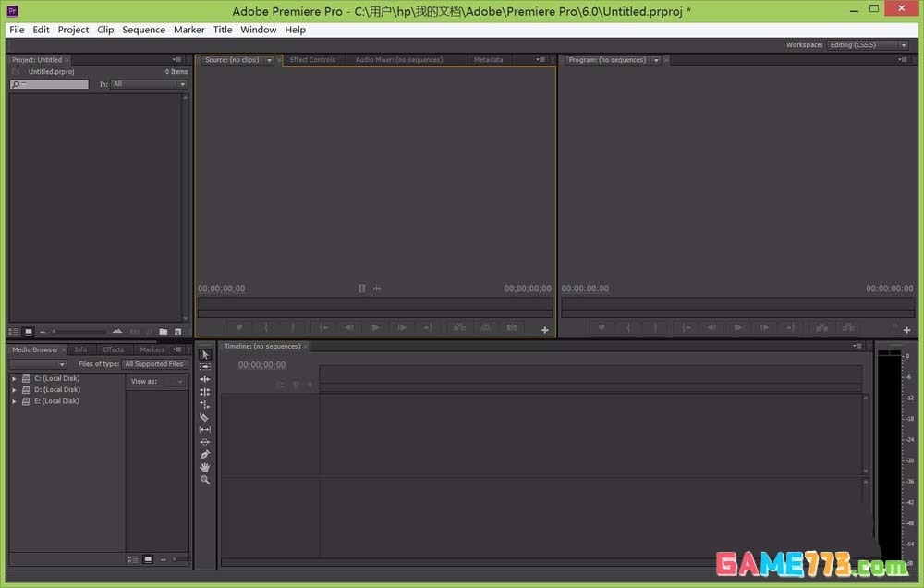Screen dimensions: 924x588
Task: Open Files of type dropdown
Action: pos(155,364)
